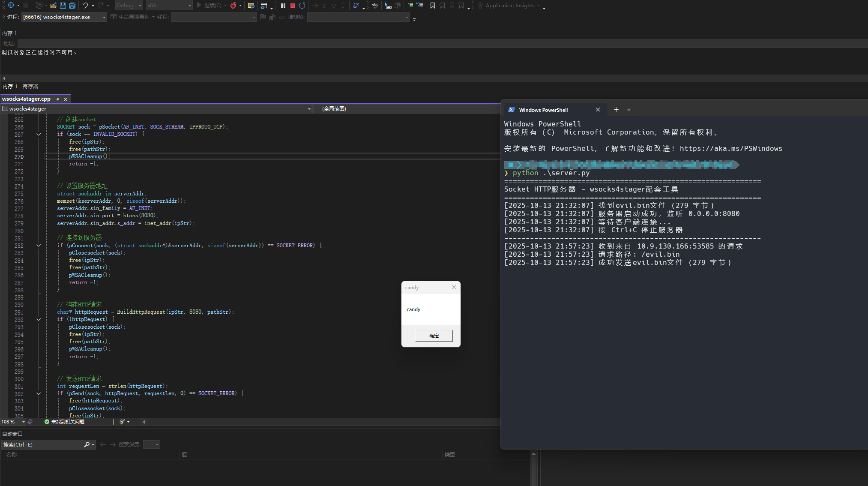Collapse the code block at line 282

(x=39, y=246)
